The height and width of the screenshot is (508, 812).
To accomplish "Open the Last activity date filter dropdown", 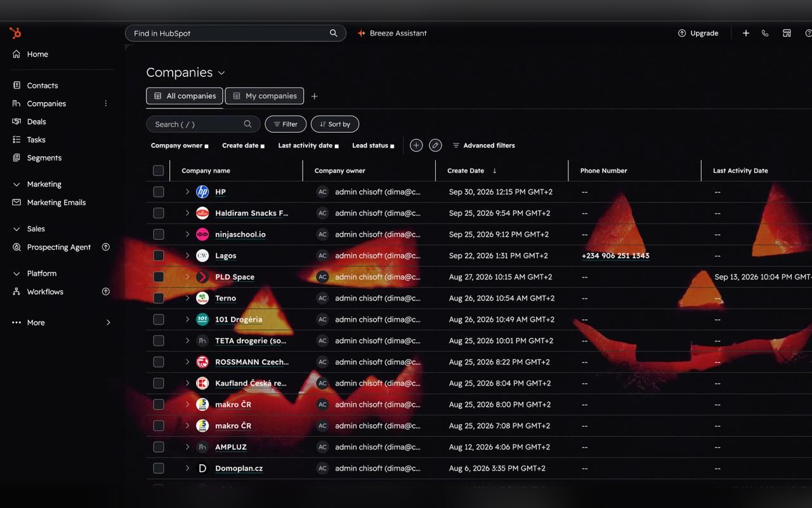I will [x=308, y=145].
